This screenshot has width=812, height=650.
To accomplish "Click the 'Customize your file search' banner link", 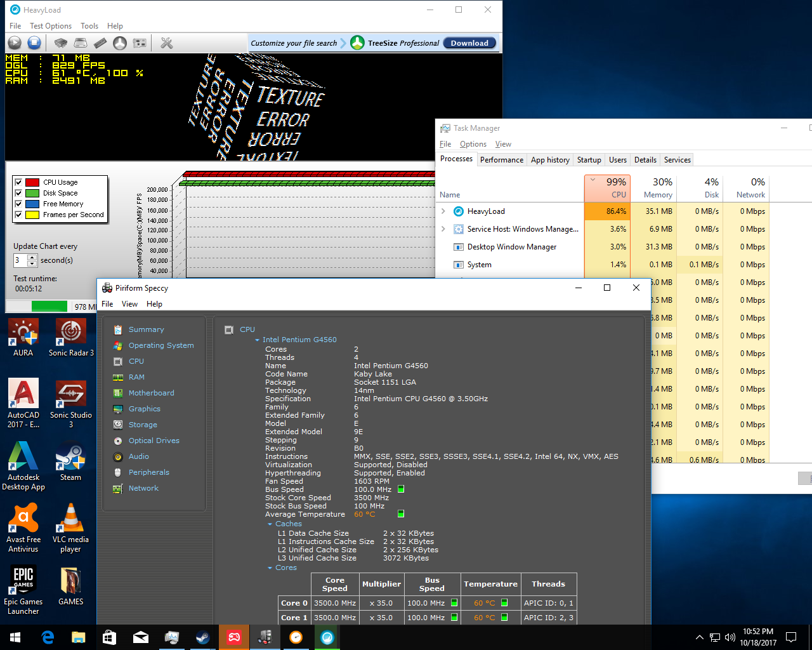I will click(294, 43).
